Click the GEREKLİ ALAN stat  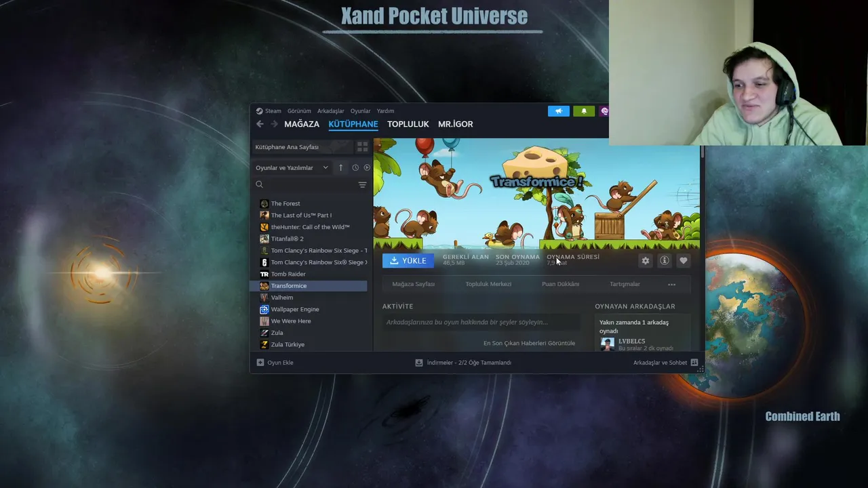pyautogui.click(x=465, y=260)
